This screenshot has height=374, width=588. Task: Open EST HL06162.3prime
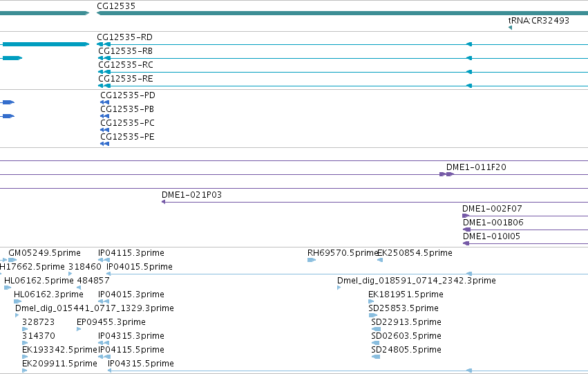point(48,295)
